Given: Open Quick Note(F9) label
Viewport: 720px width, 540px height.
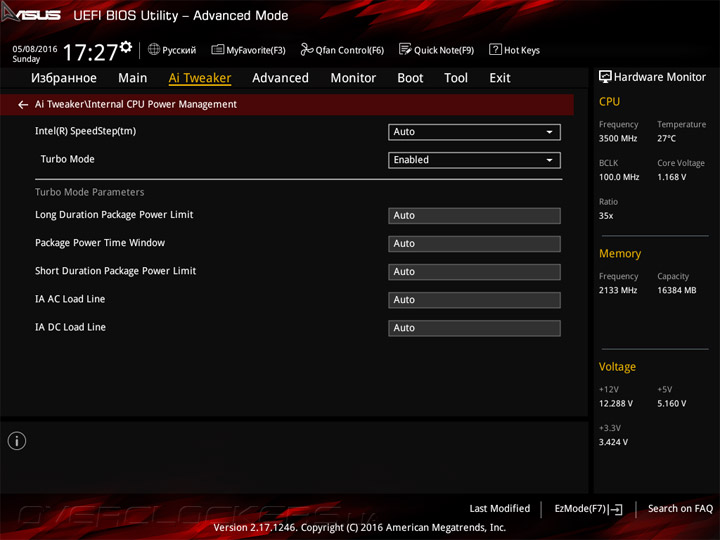Looking at the screenshot, I should (x=444, y=50).
